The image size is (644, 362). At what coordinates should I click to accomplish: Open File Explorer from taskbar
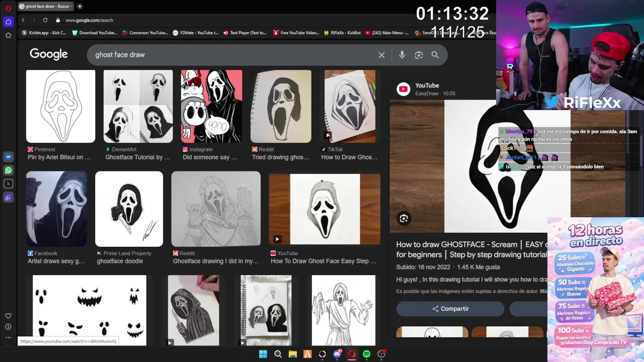point(292,354)
